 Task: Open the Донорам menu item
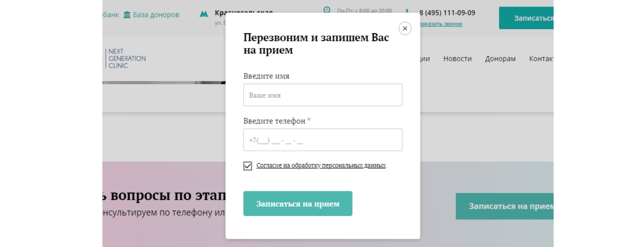(x=500, y=59)
